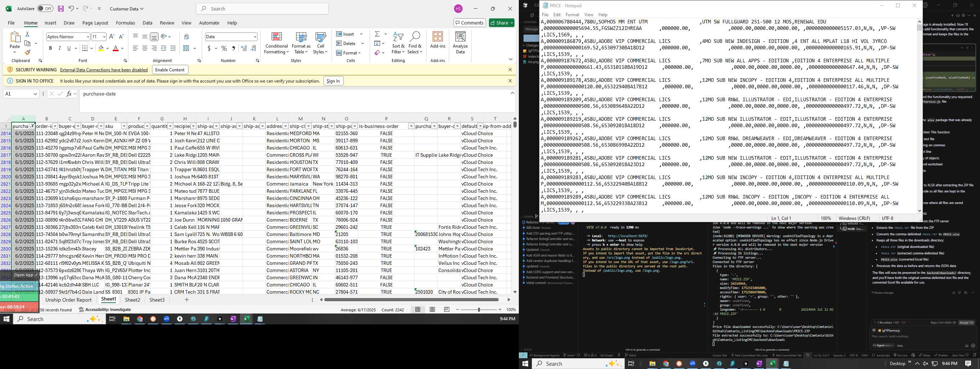980x369 pixels.
Task: Click the red Font Color swatch button
Action: [x=116, y=48]
